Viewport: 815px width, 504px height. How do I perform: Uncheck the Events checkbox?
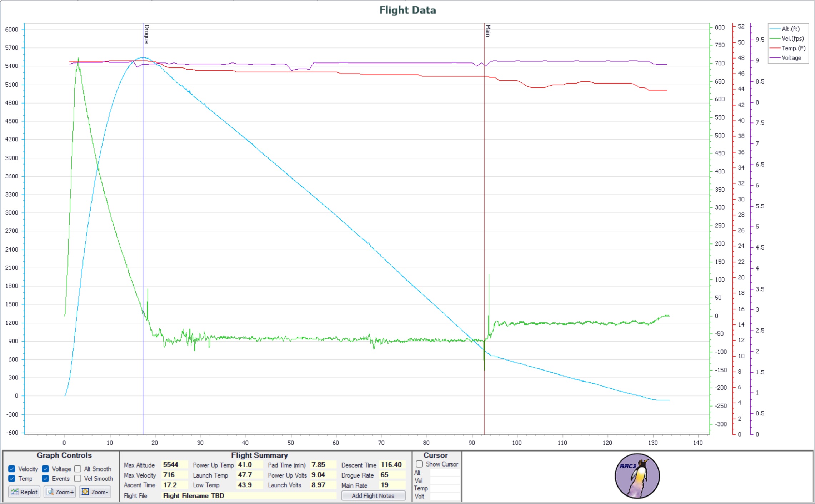tap(45, 478)
